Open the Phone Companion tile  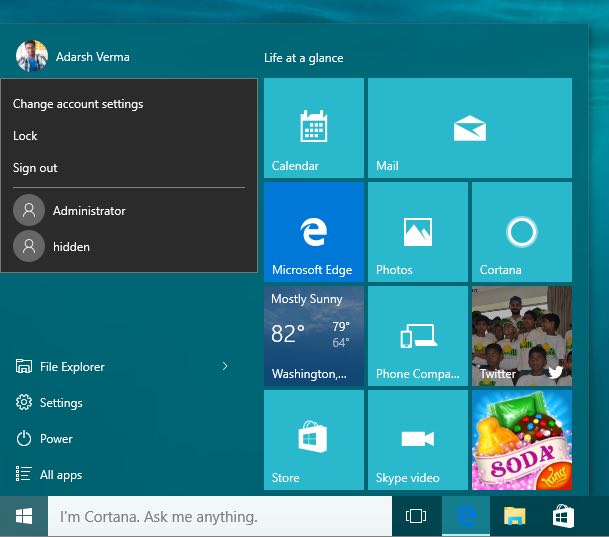(x=417, y=336)
